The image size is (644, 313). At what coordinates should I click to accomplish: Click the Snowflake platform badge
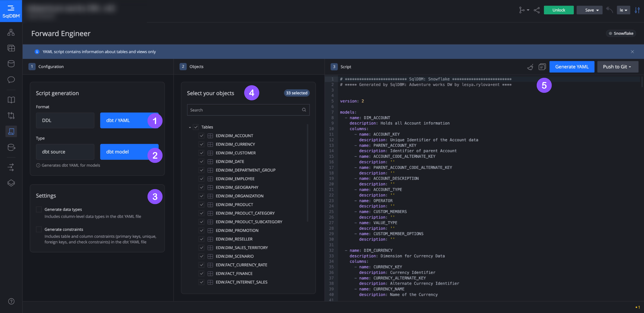[x=621, y=33]
